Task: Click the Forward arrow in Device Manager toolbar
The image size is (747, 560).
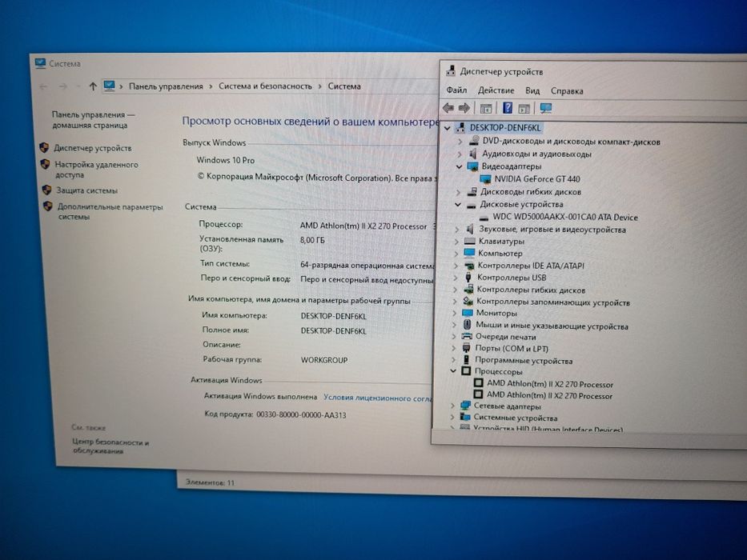Action: click(x=464, y=108)
